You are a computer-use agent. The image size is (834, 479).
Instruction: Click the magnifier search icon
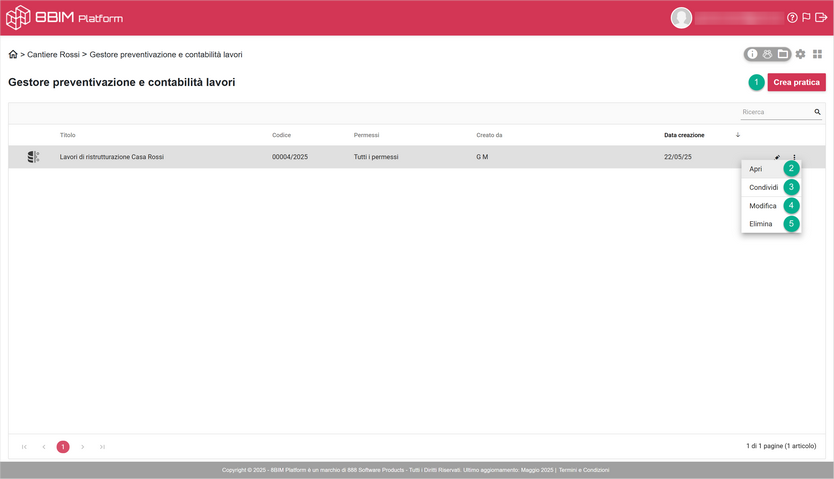817,113
